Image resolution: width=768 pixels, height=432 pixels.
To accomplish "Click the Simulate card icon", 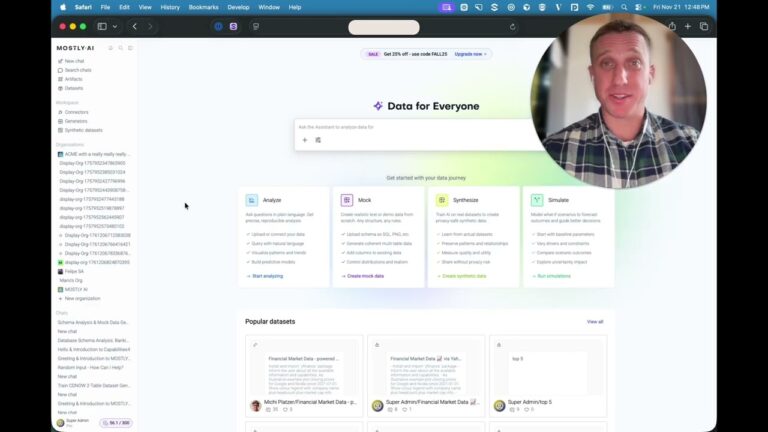I will pos(536,200).
